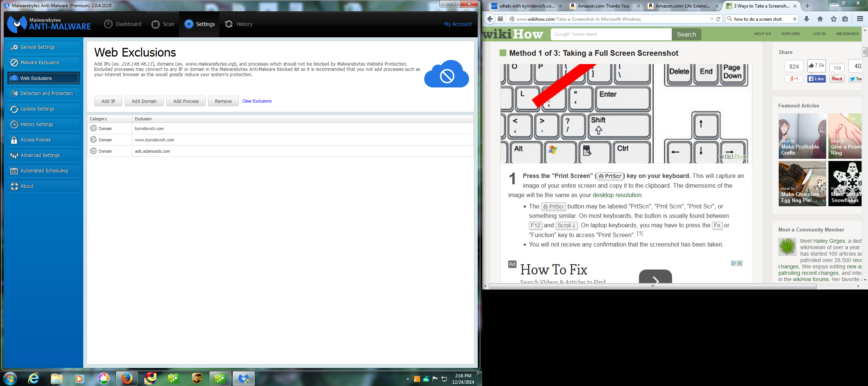Select the byividovich.com exclusion row
This screenshot has width=868, height=386.
click(x=280, y=129)
